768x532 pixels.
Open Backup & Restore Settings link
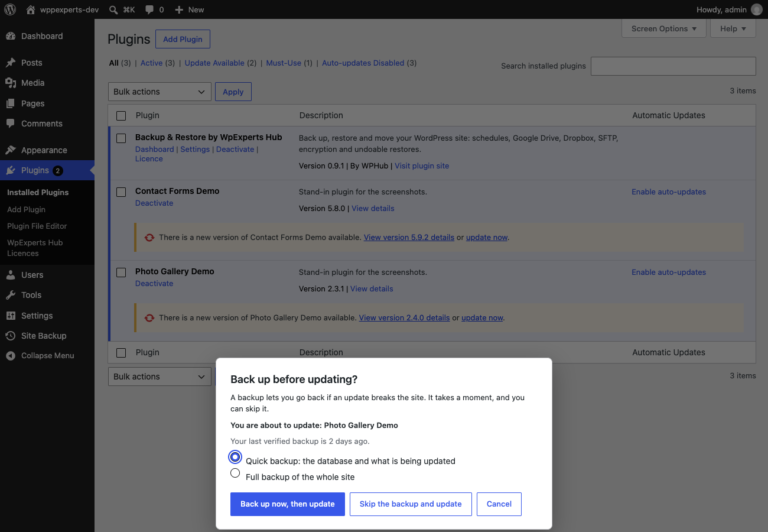[195, 149]
